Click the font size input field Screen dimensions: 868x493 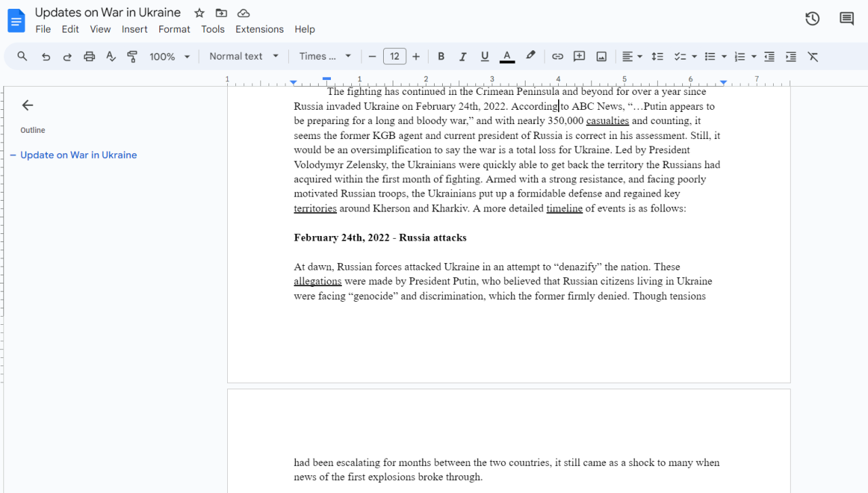pyautogui.click(x=395, y=56)
